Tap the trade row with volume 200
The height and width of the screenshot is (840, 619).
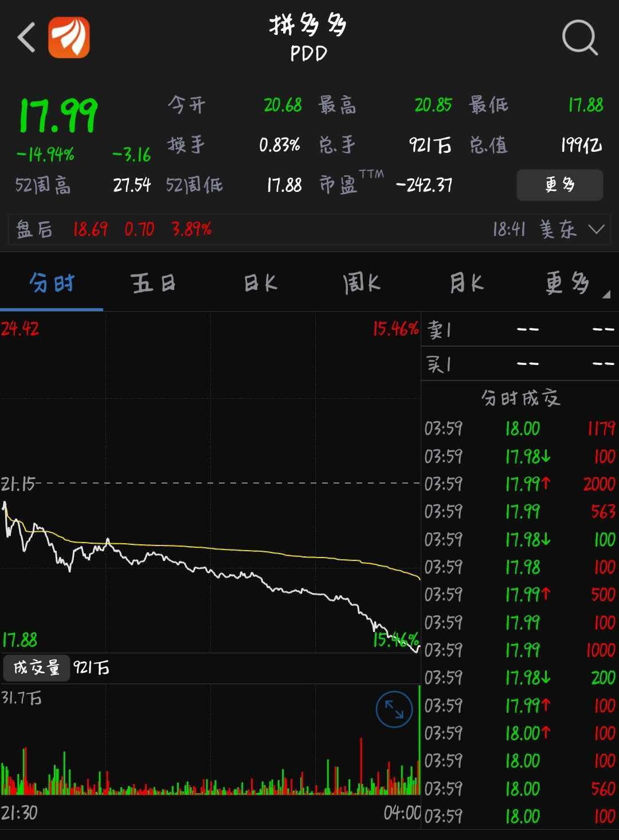[520, 678]
